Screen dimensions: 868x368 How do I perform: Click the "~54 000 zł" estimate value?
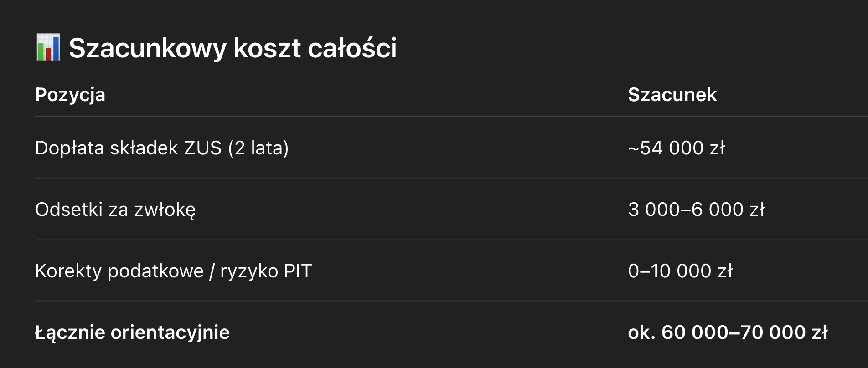676,148
